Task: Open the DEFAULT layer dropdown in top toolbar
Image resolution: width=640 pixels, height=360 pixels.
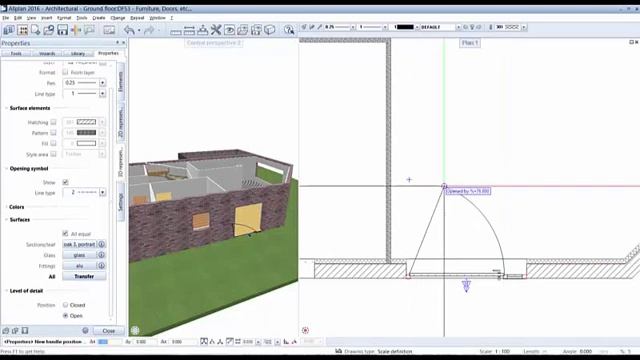Action: tap(458, 27)
